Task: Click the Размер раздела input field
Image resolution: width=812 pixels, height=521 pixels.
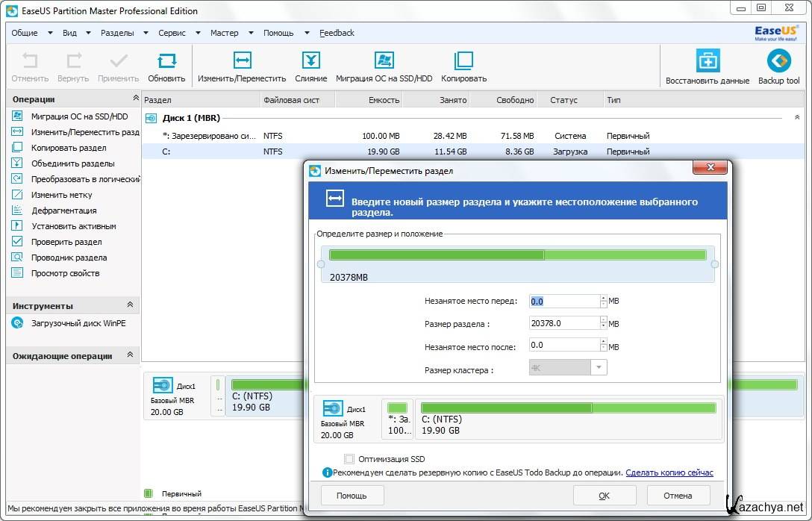Action: point(564,323)
